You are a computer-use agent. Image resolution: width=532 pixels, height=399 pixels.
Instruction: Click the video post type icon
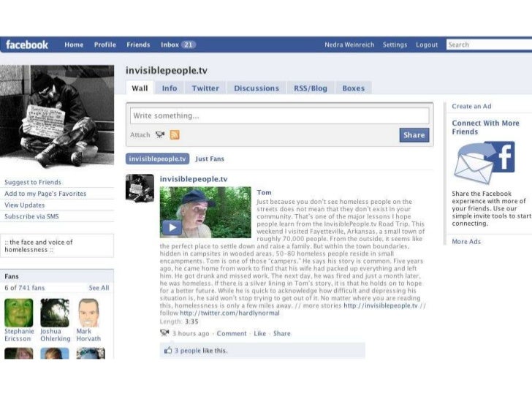tap(164, 333)
